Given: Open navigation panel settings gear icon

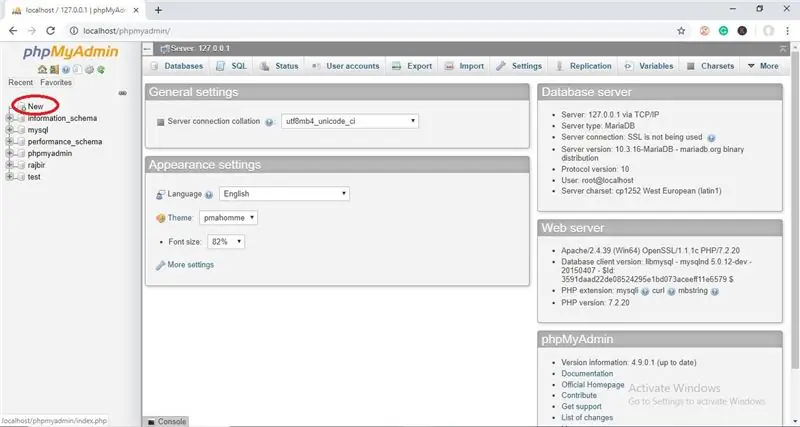Looking at the screenshot, I should click(x=89, y=70).
